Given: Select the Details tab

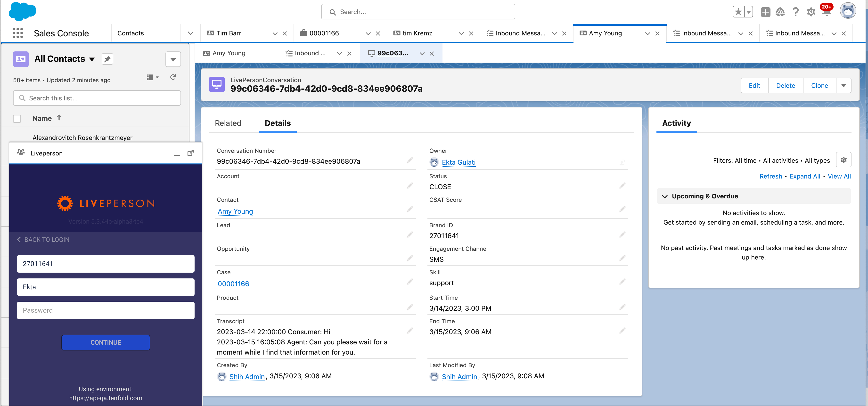Looking at the screenshot, I should 277,123.
